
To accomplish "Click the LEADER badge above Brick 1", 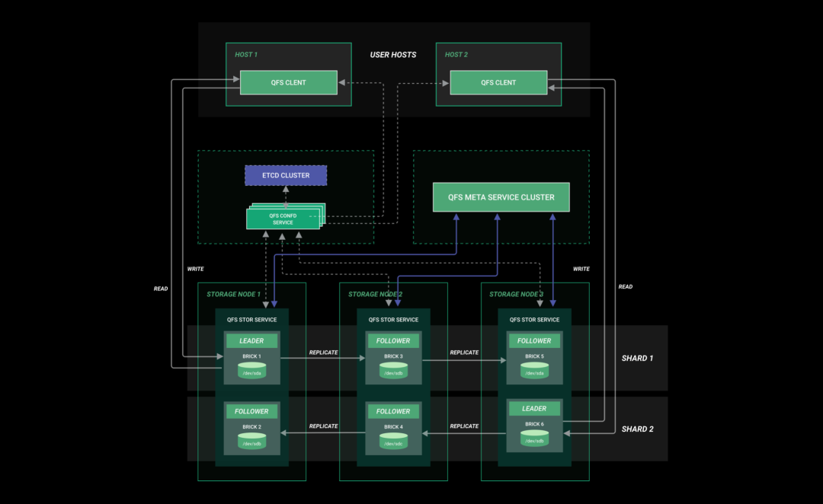I will (x=252, y=341).
